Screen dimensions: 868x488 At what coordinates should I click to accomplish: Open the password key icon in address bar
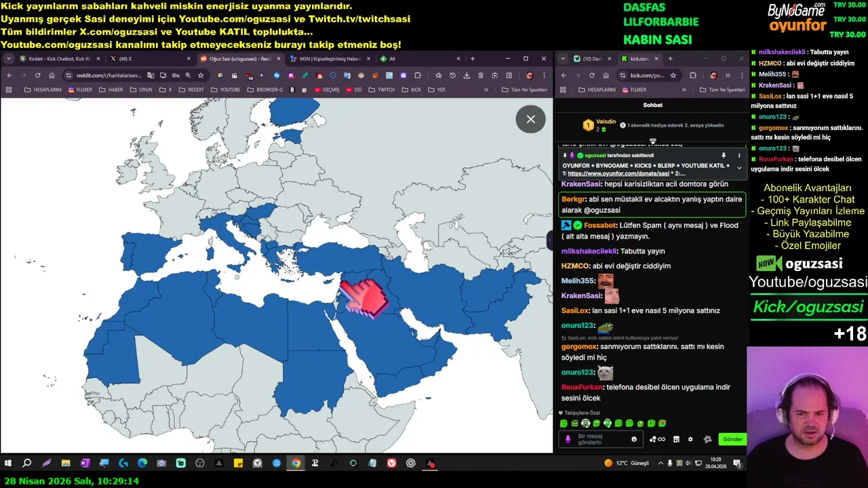pyautogui.click(x=176, y=75)
